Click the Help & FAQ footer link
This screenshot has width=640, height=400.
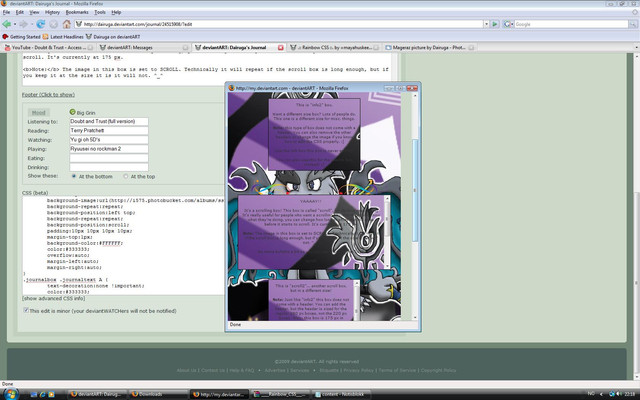coord(242,370)
